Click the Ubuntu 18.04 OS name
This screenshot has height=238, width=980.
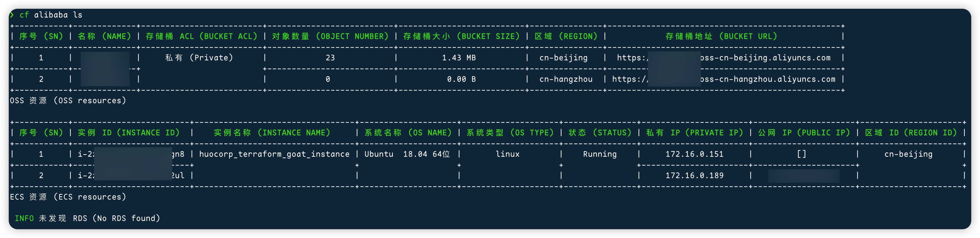click(x=407, y=154)
